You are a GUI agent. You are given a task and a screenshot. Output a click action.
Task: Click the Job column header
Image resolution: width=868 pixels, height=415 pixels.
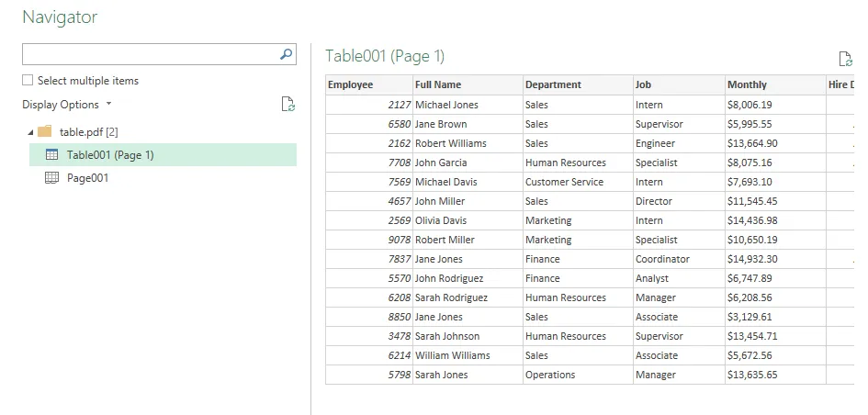[x=679, y=84]
